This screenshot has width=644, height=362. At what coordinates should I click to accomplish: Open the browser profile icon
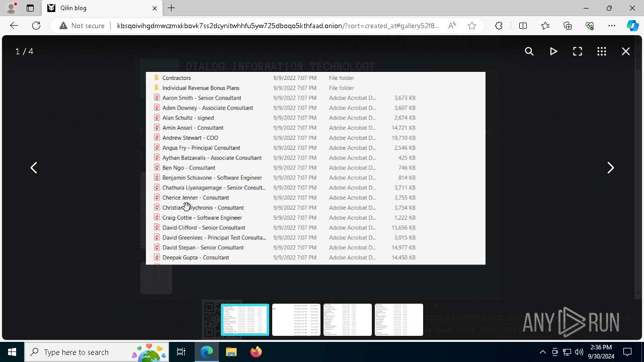(x=11, y=8)
